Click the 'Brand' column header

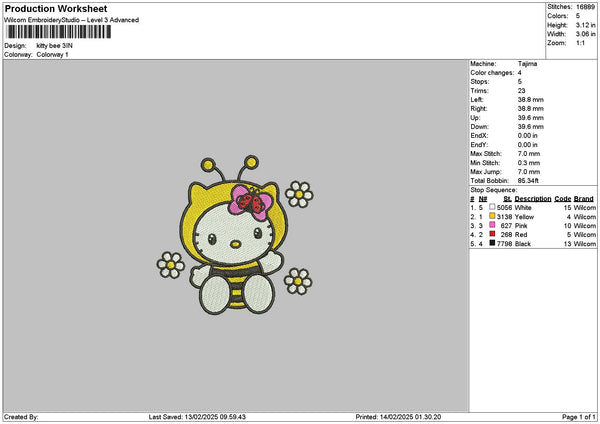[x=584, y=199]
